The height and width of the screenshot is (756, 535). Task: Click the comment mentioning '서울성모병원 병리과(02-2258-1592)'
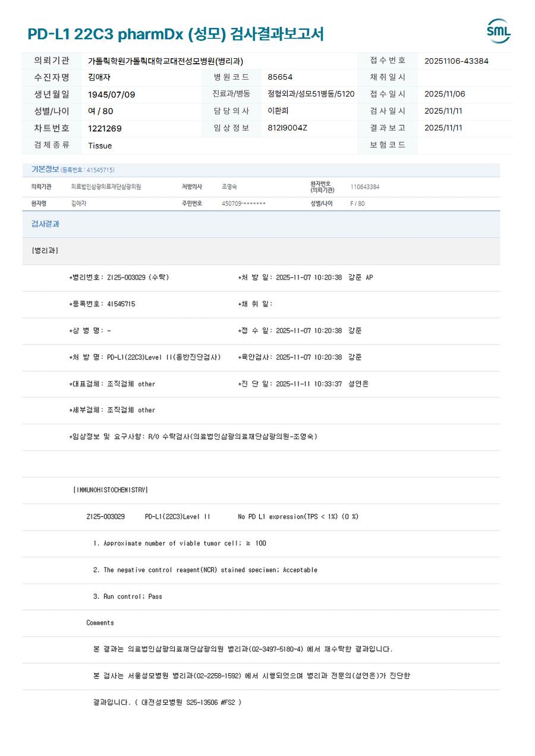click(251, 676)
